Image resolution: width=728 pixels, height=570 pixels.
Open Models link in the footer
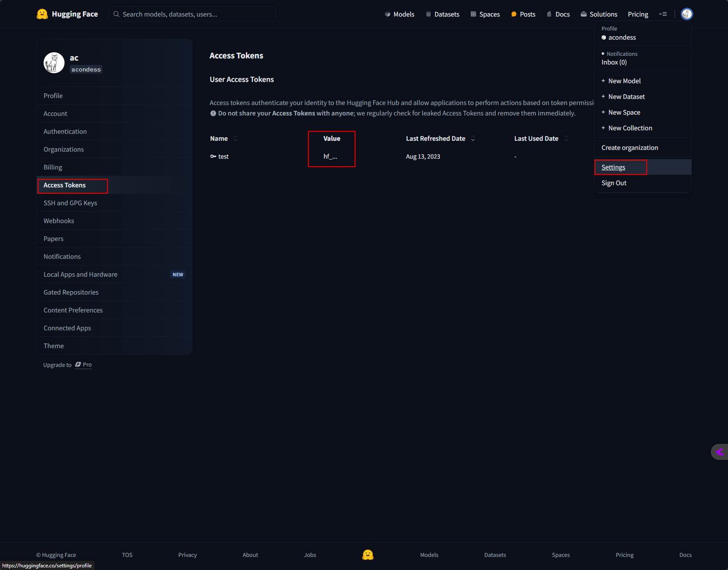429,555
